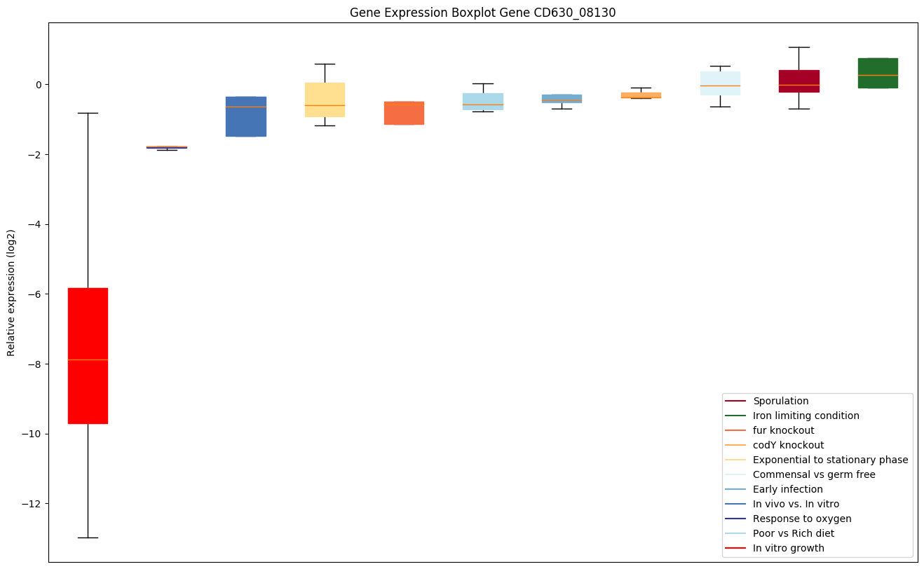Select the green Iron limiting condition box
Screen dimensions: 924x569
click(x=878, y=73)
